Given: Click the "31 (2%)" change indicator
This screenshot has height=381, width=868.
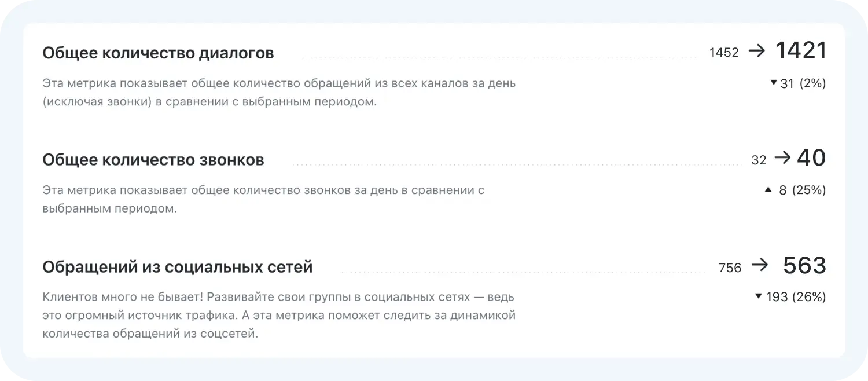Looking at the screenshot, I should [803, 83].
